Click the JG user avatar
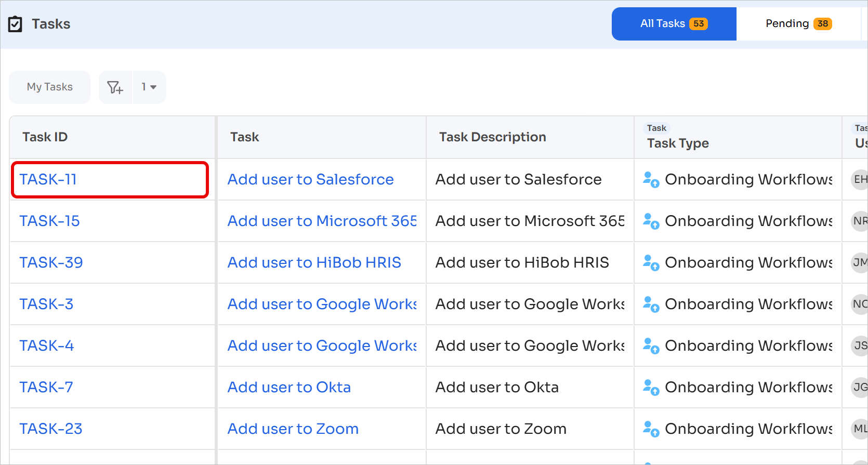 860,387
